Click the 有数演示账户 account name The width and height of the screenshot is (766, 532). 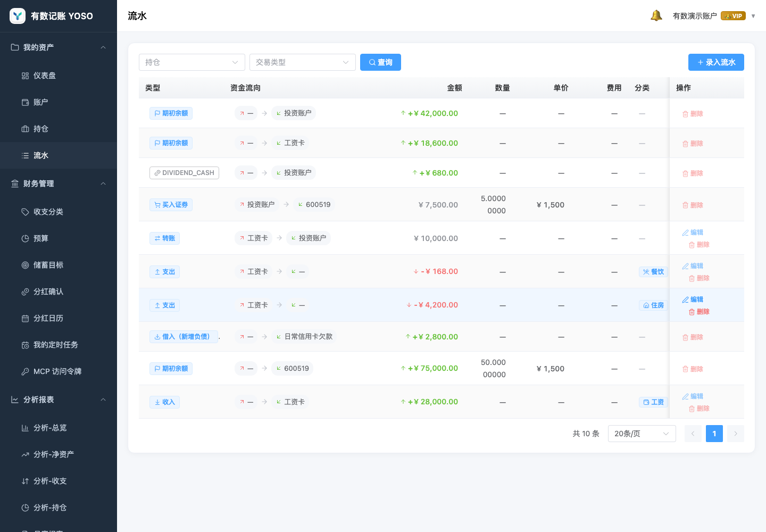pos(695,16)
